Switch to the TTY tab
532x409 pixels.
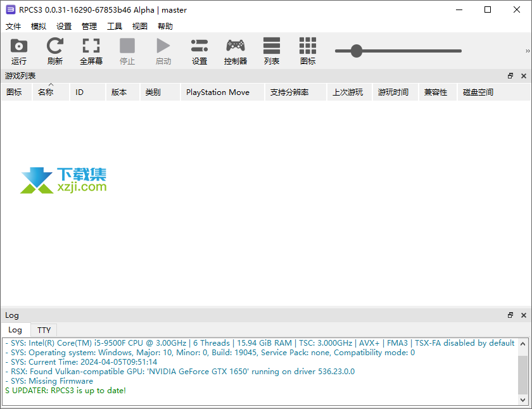click(44, 330)
